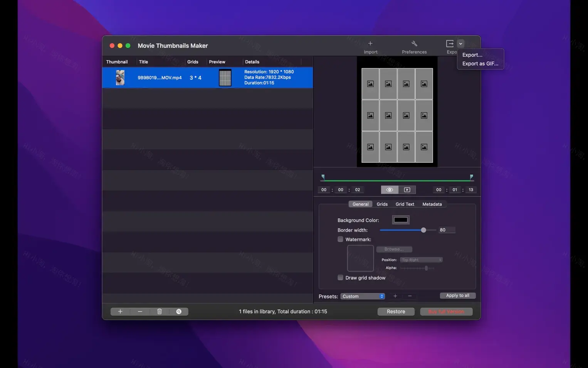Screen dimensions: 588x368
Task: Add a video with the plus button
Action: coord(120,311)
